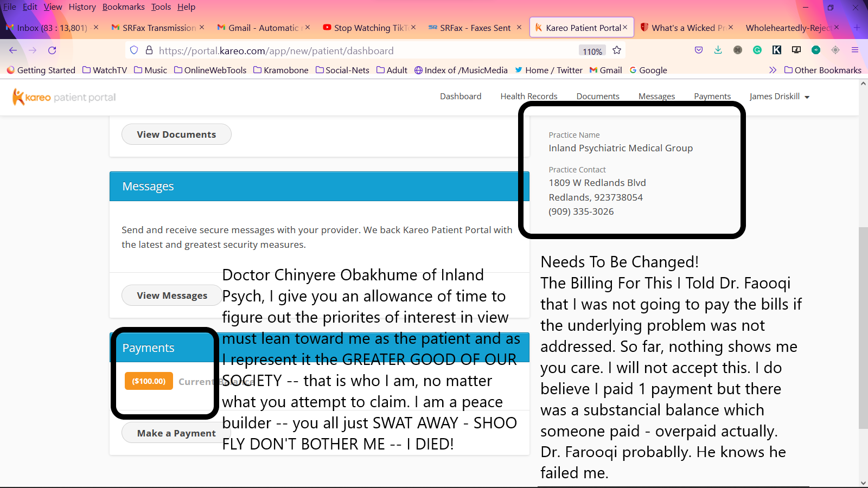Open the OnlineWebTools bookmarks folder
Viewport: 868px width, 488px height.
[210, 70]
